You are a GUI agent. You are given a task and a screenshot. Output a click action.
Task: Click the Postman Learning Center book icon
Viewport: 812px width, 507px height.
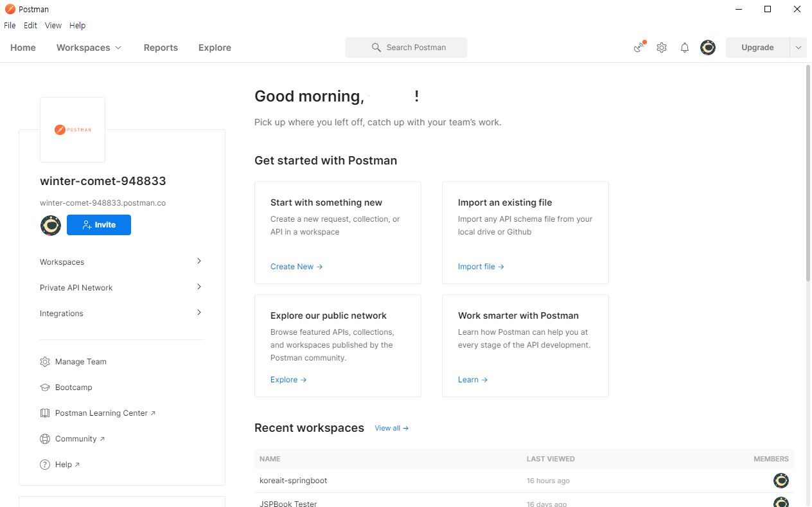(45, 413)
